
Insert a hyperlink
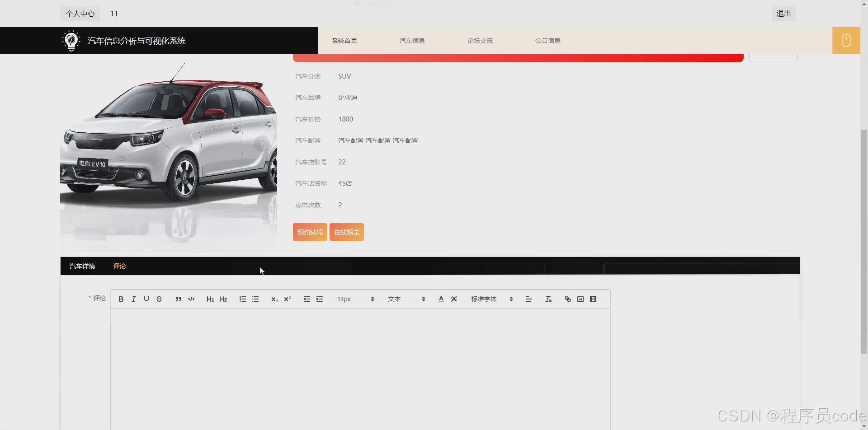(x=567, y=299)
